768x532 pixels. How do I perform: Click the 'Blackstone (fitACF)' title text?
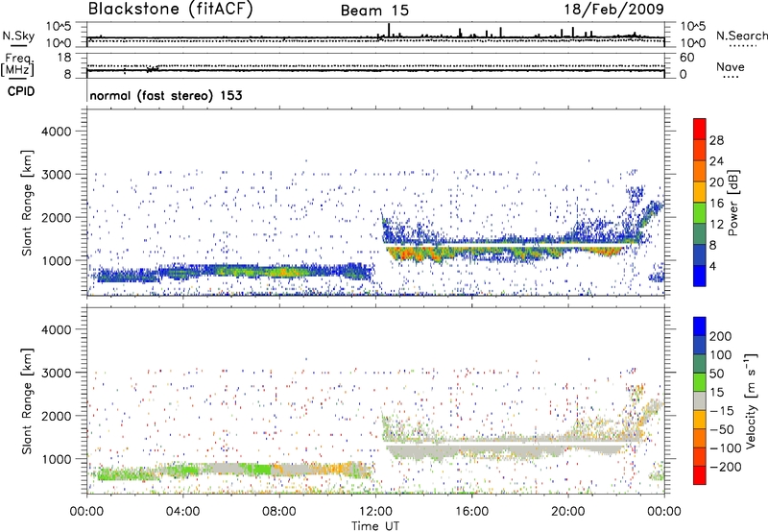tap(171, 9)
